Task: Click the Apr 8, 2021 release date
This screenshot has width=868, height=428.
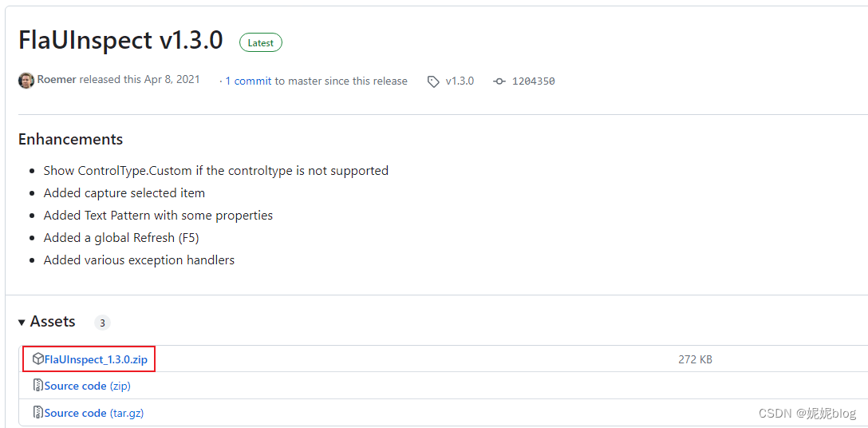Action: 172,81
